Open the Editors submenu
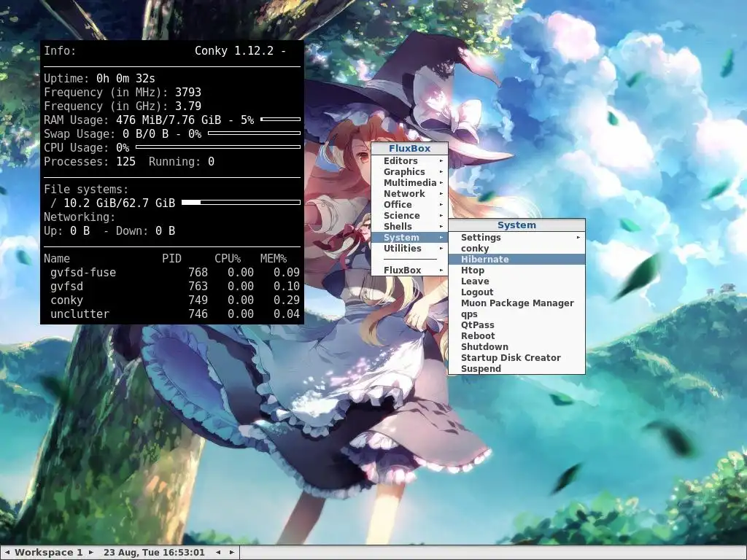747x560 pixels. coord(409,161)
